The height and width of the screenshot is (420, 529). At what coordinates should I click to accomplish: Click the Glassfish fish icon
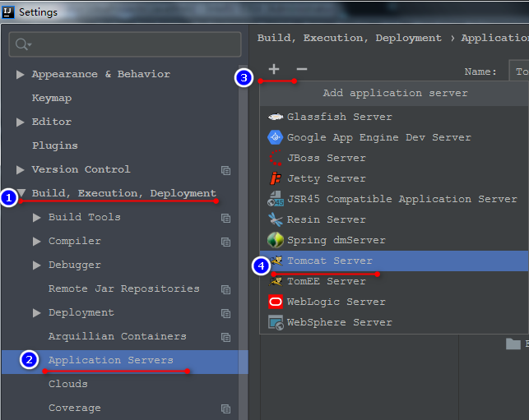[x=276, y=117]
